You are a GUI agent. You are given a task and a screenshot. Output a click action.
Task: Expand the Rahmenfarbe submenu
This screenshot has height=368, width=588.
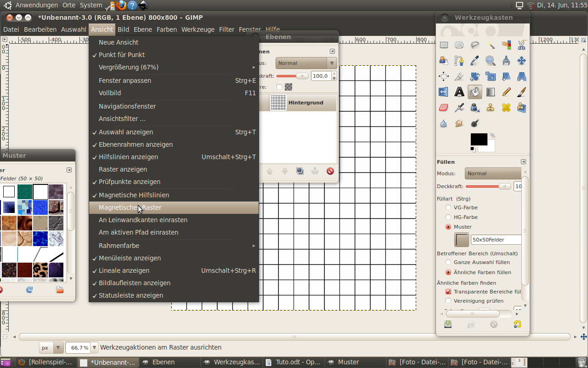click(174, 246)
